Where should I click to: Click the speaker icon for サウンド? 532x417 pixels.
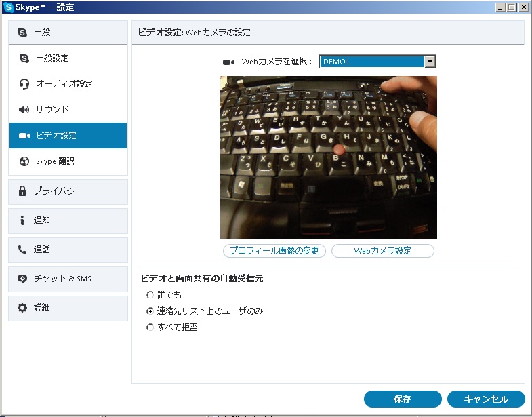click(x=24, y=110)
